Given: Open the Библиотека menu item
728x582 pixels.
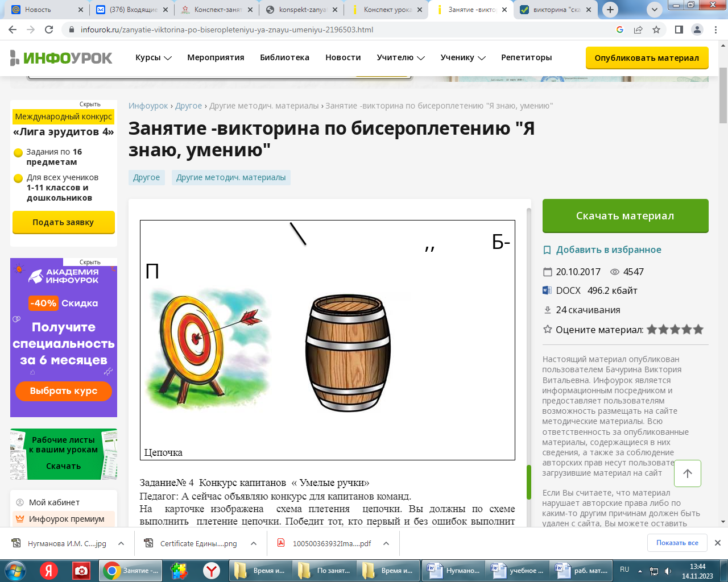Looking at the screenshot, I should click(x=284, y=57).
